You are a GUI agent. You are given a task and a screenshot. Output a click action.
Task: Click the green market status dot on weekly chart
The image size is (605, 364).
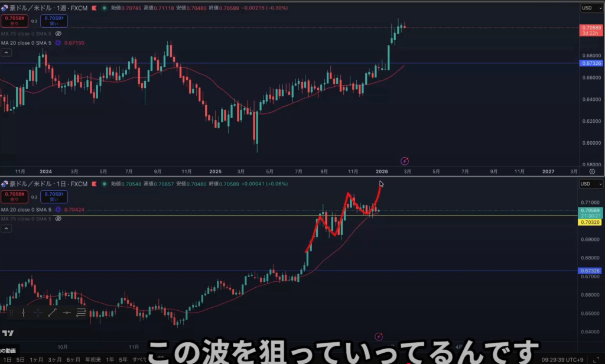click(x=104, y=8)
